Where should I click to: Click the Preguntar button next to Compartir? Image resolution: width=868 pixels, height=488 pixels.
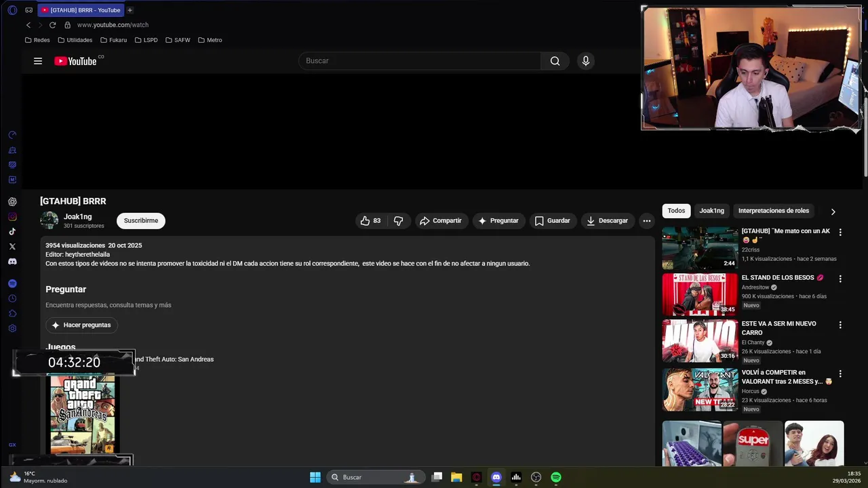tap(498, 220)
